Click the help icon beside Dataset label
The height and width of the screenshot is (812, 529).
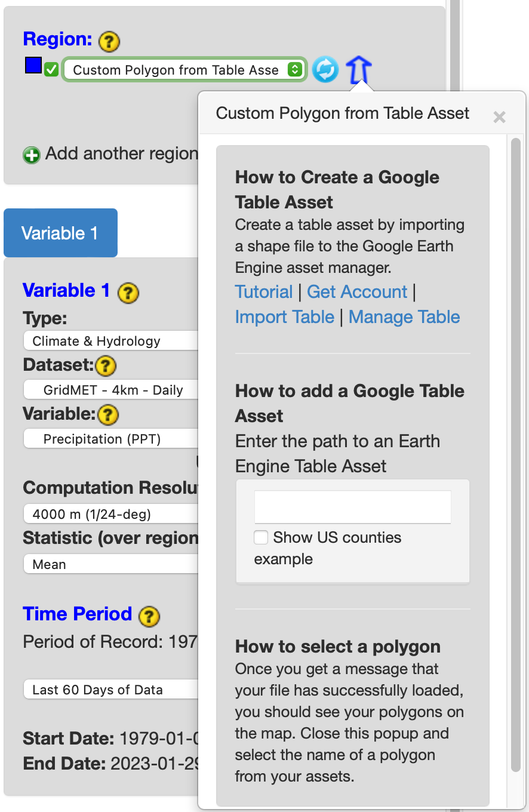[106, 365]
